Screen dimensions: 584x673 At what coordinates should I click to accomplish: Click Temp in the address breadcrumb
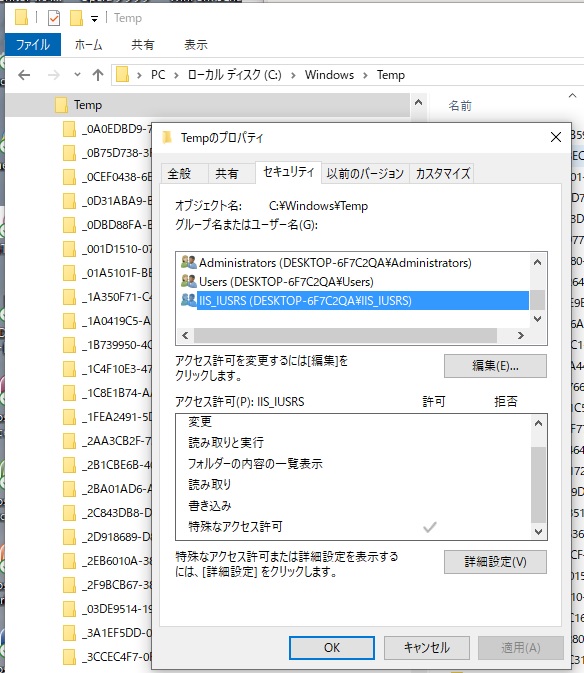pyautogui.click(x=391, y=75)
